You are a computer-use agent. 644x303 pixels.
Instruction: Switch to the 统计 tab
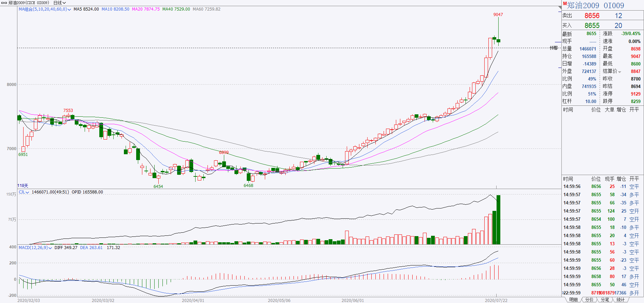coord(620,300)
